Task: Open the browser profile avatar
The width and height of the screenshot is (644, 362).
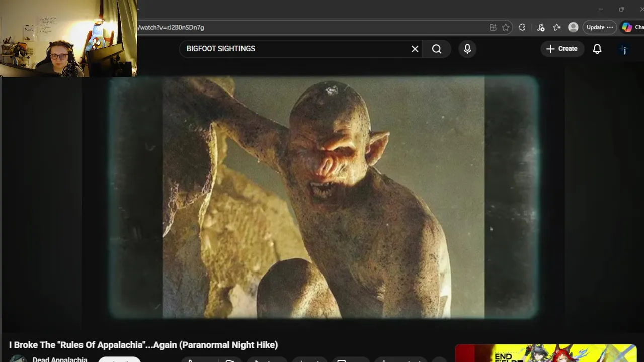Action: [x=573, y=27]
